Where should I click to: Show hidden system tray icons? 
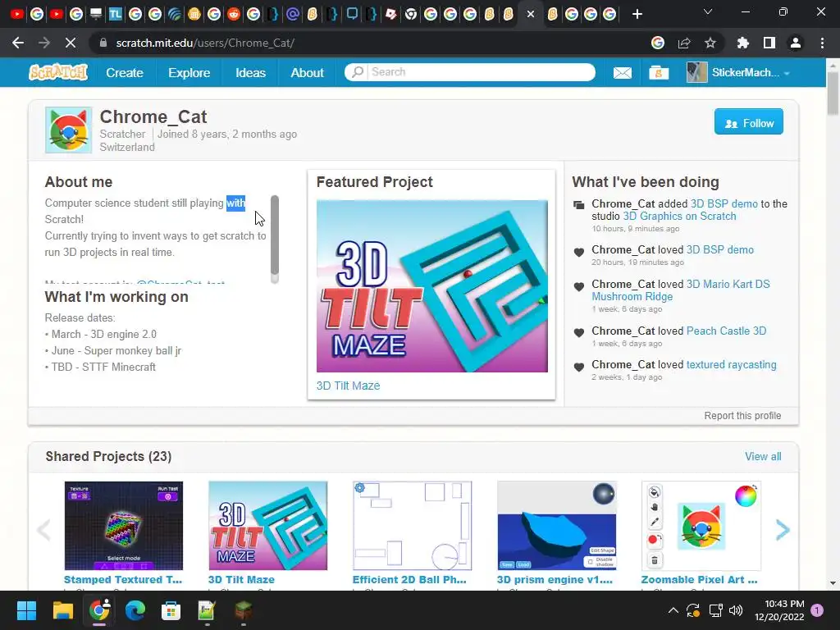(x=673, y=610)
